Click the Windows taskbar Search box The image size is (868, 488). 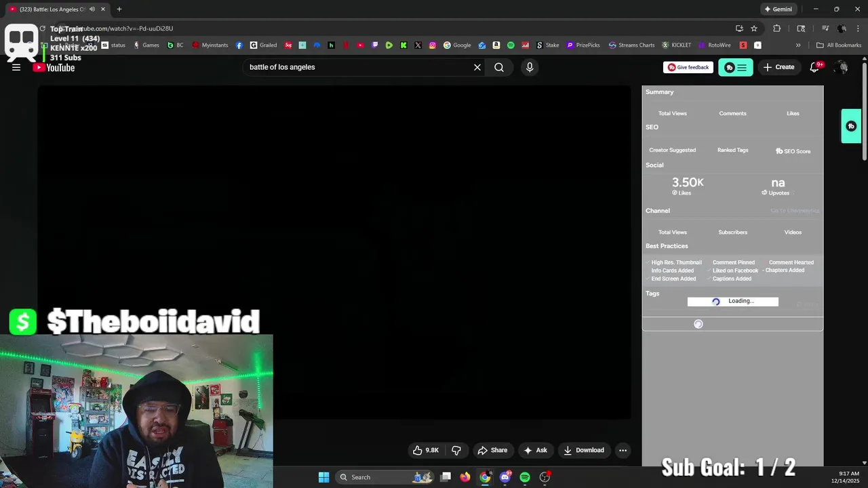click(385, 477)
